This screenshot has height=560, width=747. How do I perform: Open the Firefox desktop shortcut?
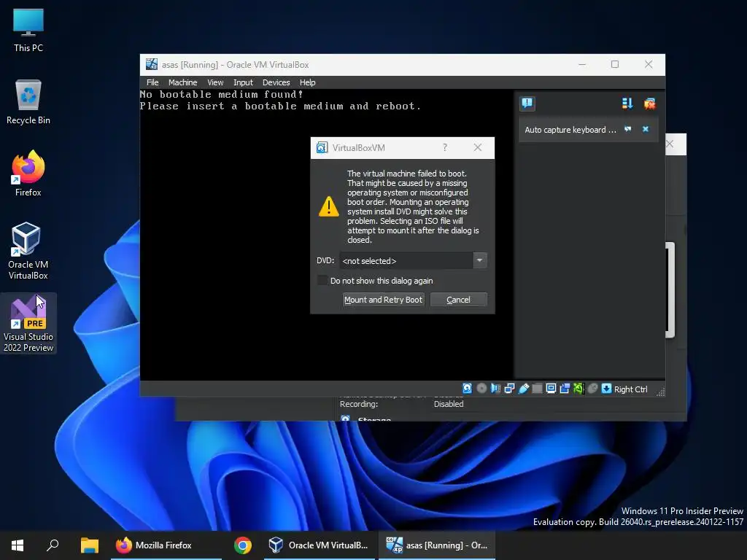(x=28, y=174)
